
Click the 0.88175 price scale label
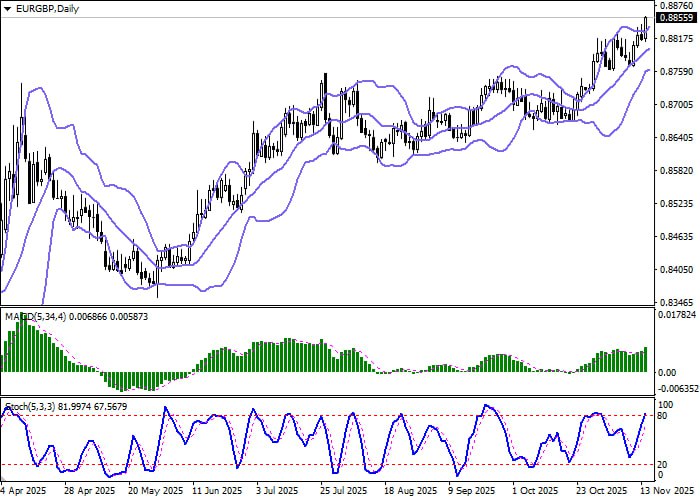(677, 39)
